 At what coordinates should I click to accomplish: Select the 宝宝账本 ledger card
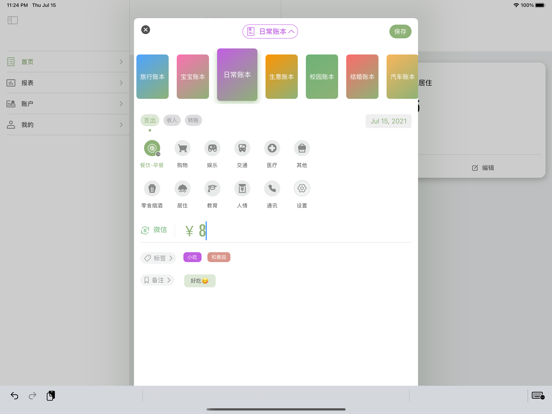coord(193,76)
